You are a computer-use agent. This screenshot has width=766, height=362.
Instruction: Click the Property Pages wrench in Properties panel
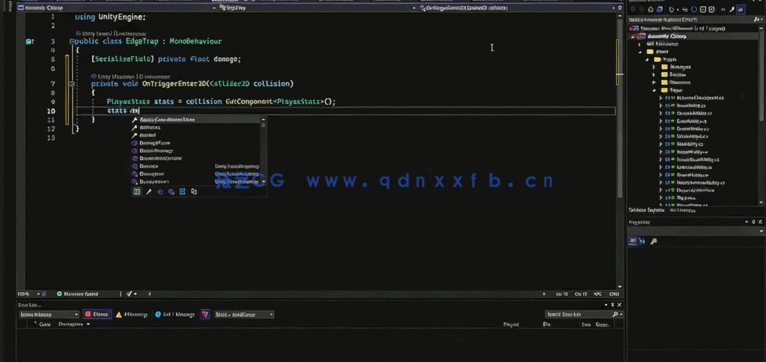[x=654, y=241]
